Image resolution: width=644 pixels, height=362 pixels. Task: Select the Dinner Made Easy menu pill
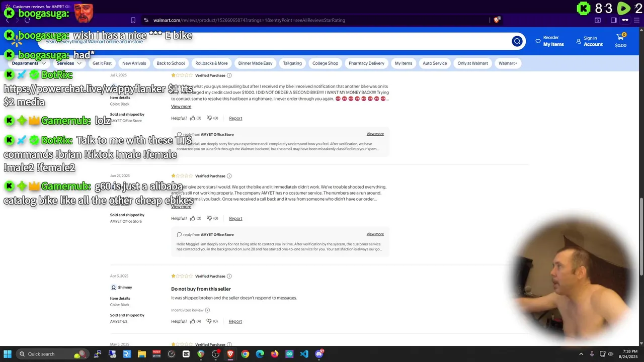click(255, 63)
